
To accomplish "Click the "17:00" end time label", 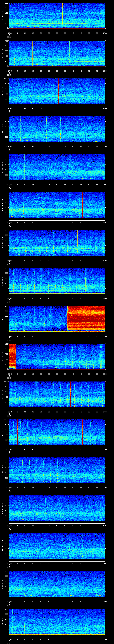I will point(105,33).
